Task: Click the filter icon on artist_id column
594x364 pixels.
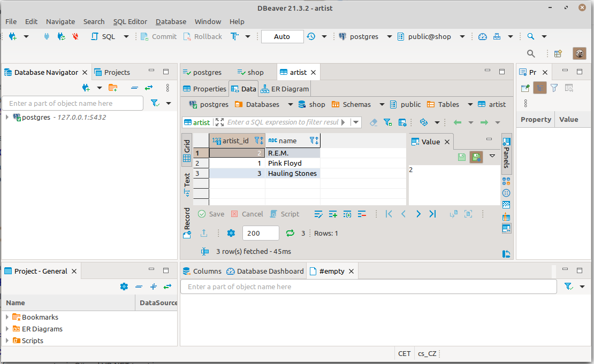Action: pos(258,141)
